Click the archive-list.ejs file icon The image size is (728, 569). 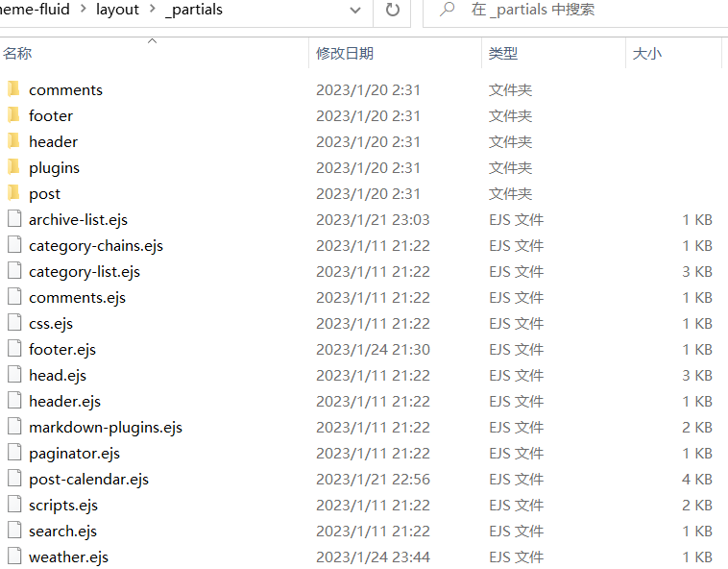click(x=13, y=219)
